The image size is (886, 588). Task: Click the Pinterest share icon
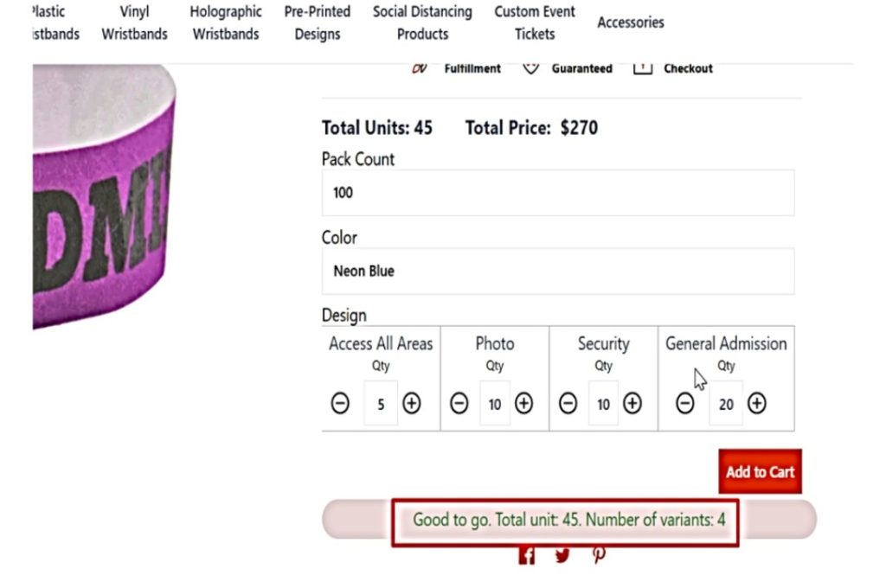(599, 554)
